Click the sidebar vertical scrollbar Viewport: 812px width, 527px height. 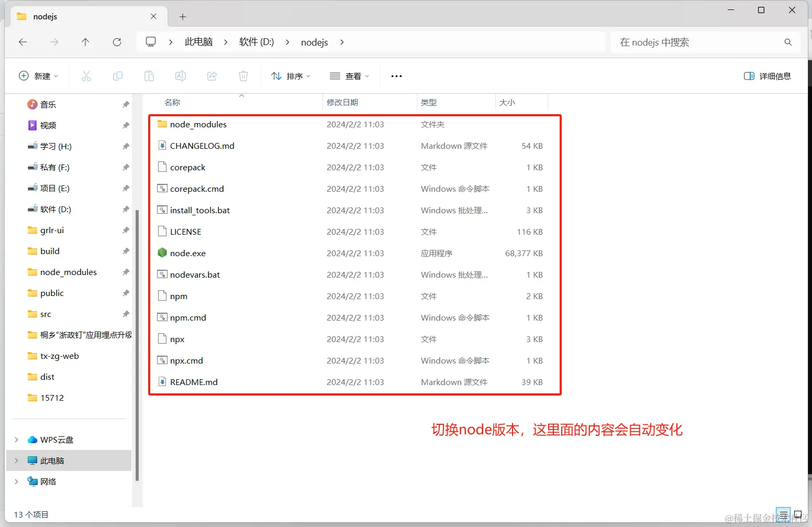137,345
